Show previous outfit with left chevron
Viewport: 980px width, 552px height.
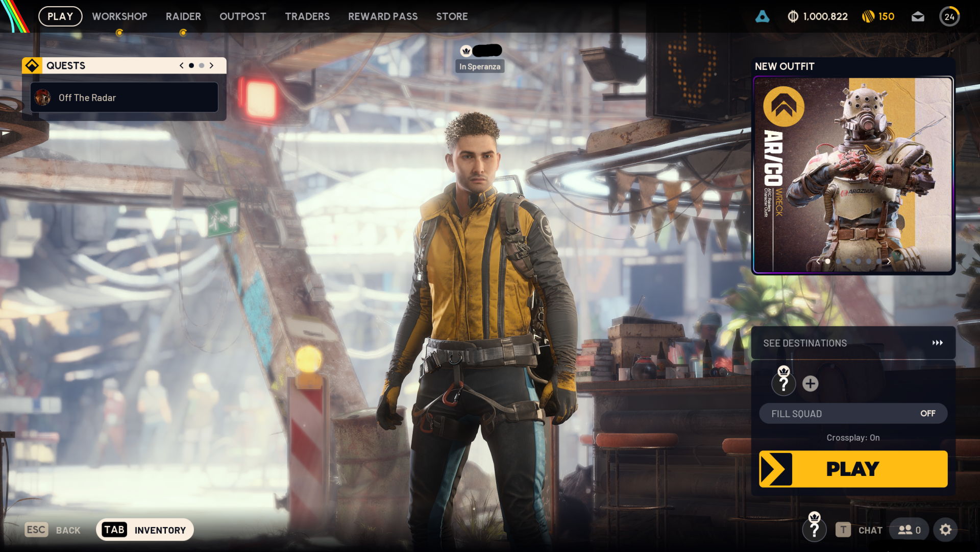818,261
